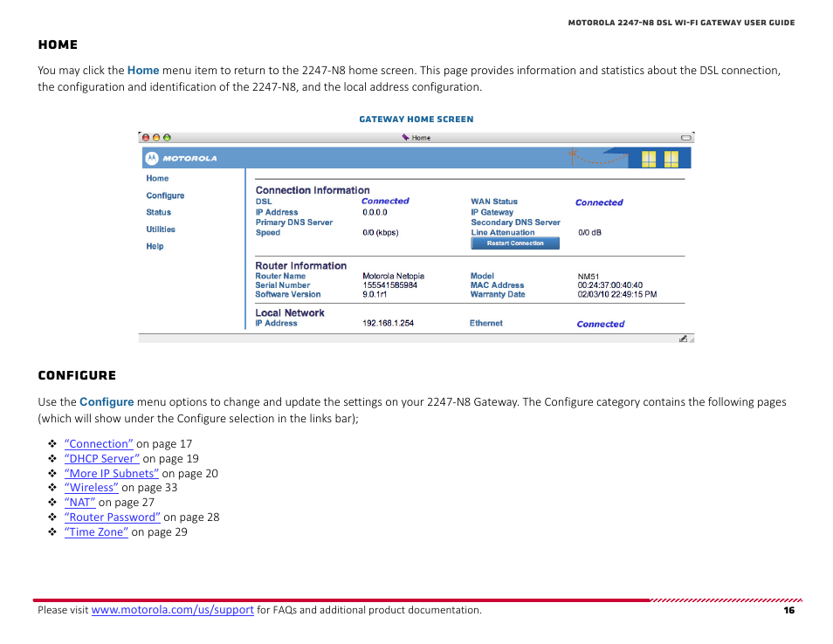This screenshot has height=644, width=833.
Task: Select Status in the gateway sidebar
Action: click(158, 212)
